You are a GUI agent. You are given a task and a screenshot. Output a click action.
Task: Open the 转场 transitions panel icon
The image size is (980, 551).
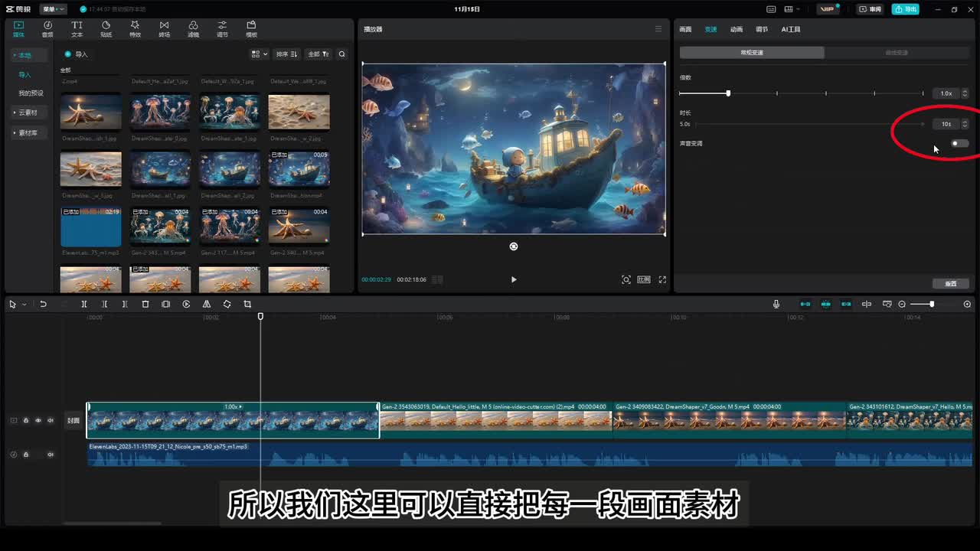click(x=164, y=29)
